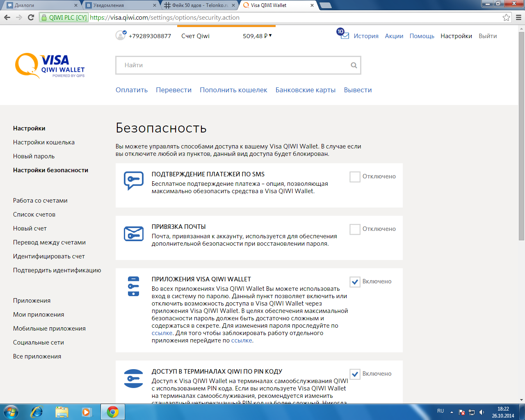Viewport: 525px width, 420px height.
Task: Open the Помощь menu item
Action: (422, 36)
